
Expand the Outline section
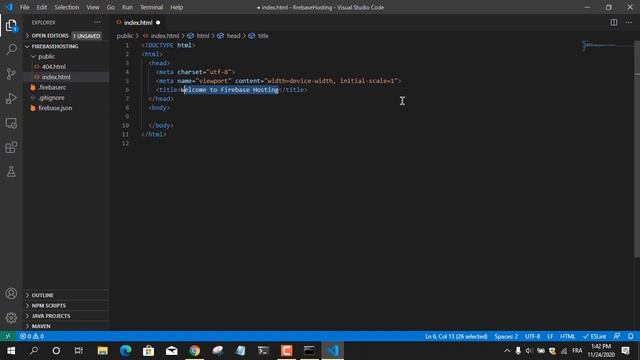tap(66, 295)
